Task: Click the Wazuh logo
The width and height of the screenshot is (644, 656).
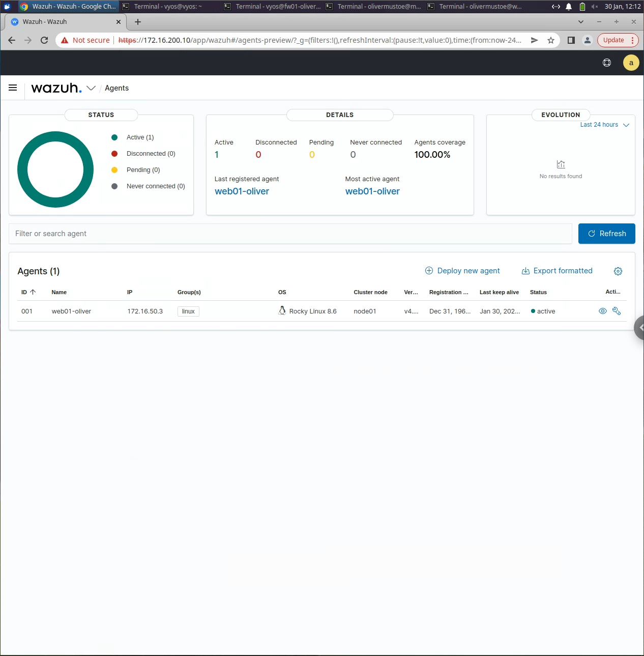Action: click(56, 88)
